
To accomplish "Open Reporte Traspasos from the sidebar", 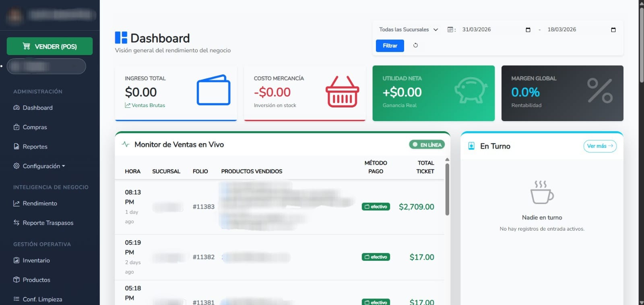I will click(x=48, y=223).
